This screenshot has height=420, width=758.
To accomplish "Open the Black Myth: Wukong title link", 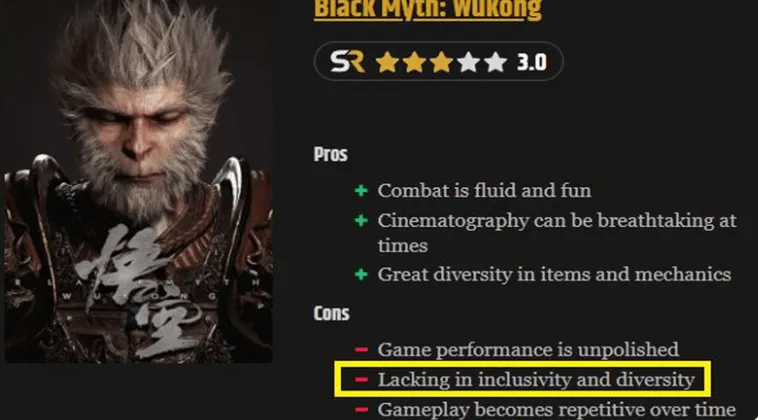I will [428, 10].
